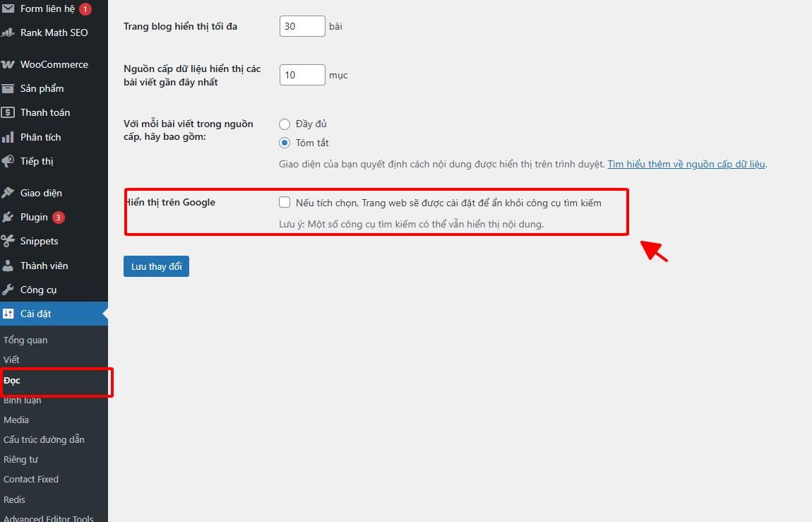Screen dimensions: 812x522
Task: Go to Riêng tư settings submenu
Action: [20, 460]
